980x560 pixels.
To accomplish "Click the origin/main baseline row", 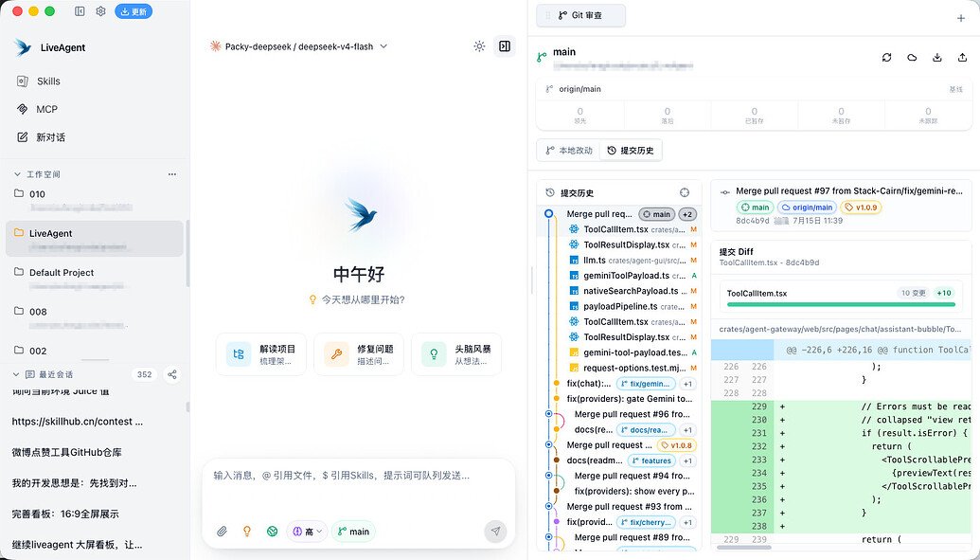I will tap(754, 89).
